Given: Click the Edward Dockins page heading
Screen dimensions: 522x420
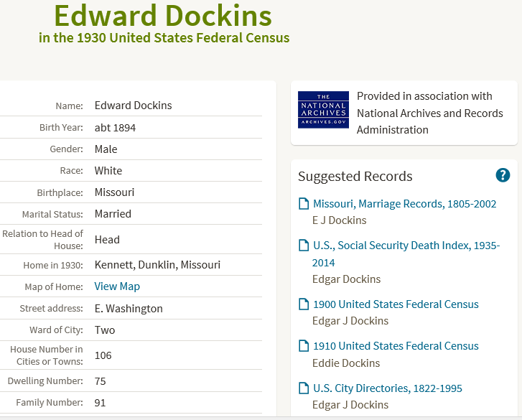Looking at the screenshot, I should tap(163, 16).
